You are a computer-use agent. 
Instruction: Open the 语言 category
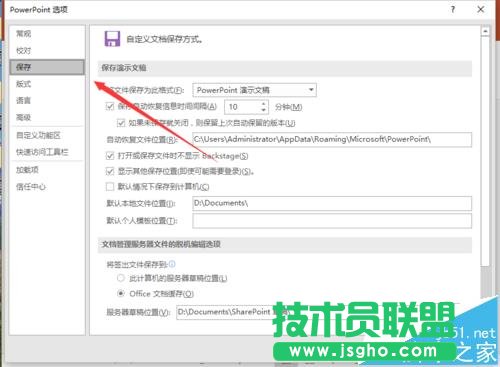coord(24,100)
